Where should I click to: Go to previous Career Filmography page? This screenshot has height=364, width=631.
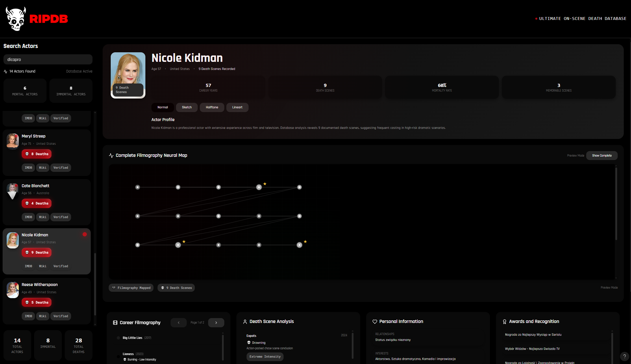178,323
